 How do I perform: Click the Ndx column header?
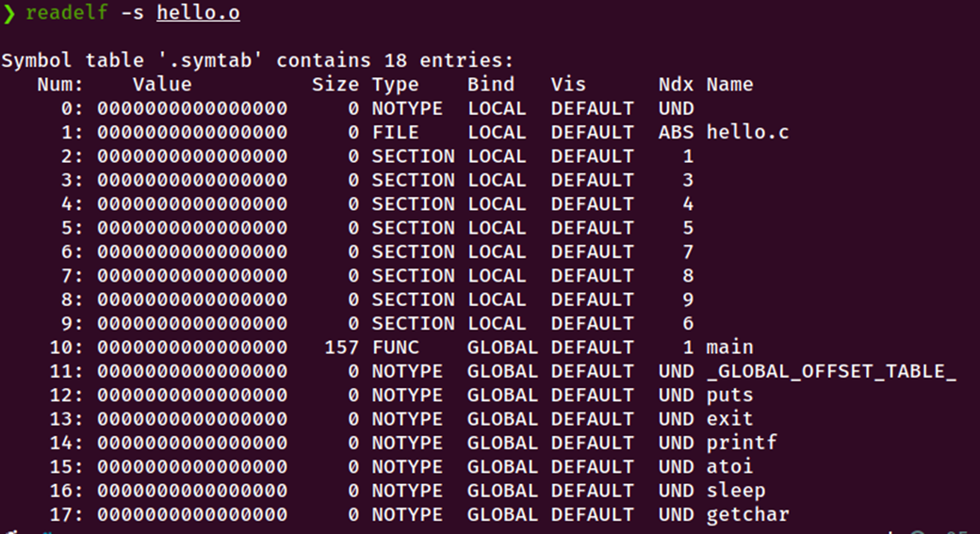point(676,85)
